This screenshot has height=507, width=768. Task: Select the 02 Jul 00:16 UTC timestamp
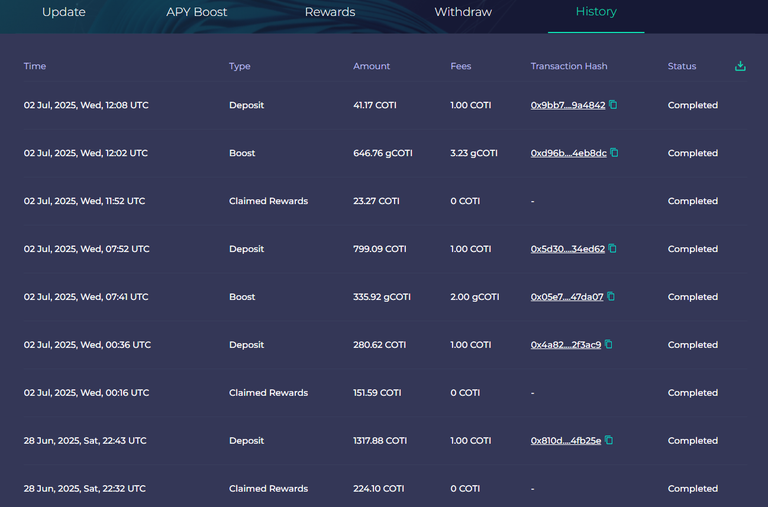click(x=86, y=393)
